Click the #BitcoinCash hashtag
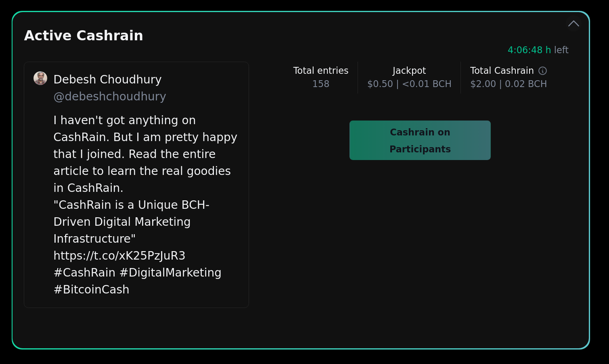The image size is (609, 364). (92, 289)
